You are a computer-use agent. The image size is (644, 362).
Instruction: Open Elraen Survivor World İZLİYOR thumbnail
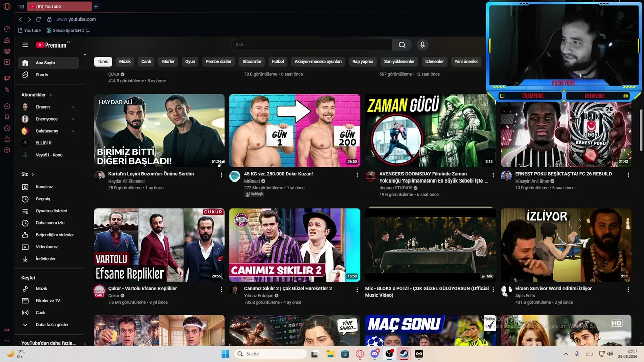coord(566,245)
